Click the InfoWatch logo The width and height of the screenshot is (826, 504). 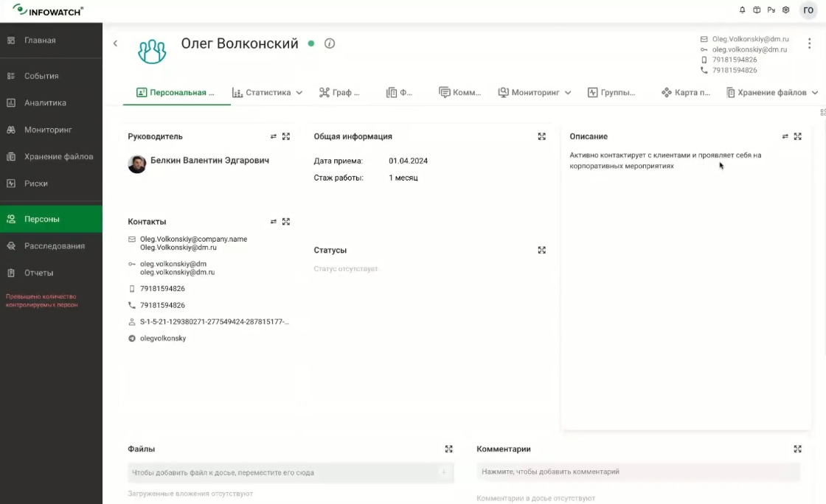pos(48,10)
